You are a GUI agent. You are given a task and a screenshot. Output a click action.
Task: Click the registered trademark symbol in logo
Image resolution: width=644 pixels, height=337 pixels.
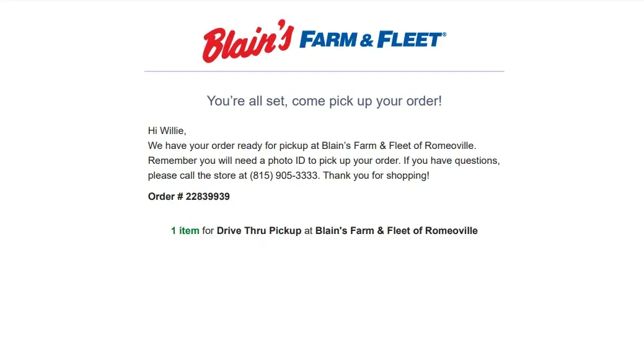(444, 35)
